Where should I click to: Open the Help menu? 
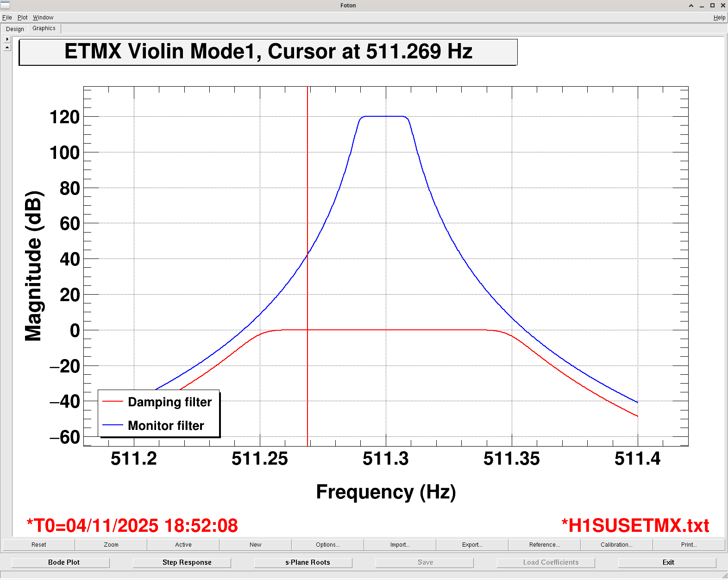pos(719,18)
